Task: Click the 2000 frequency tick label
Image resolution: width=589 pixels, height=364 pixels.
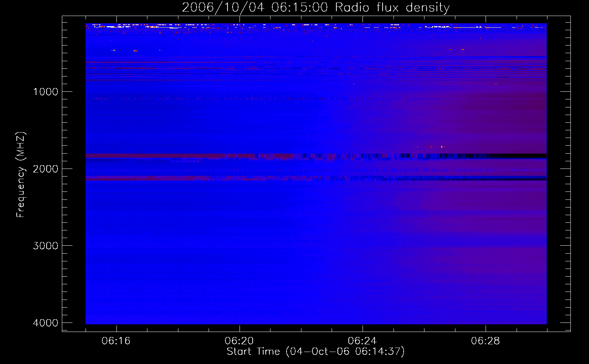Action: (x=46, y=169)
